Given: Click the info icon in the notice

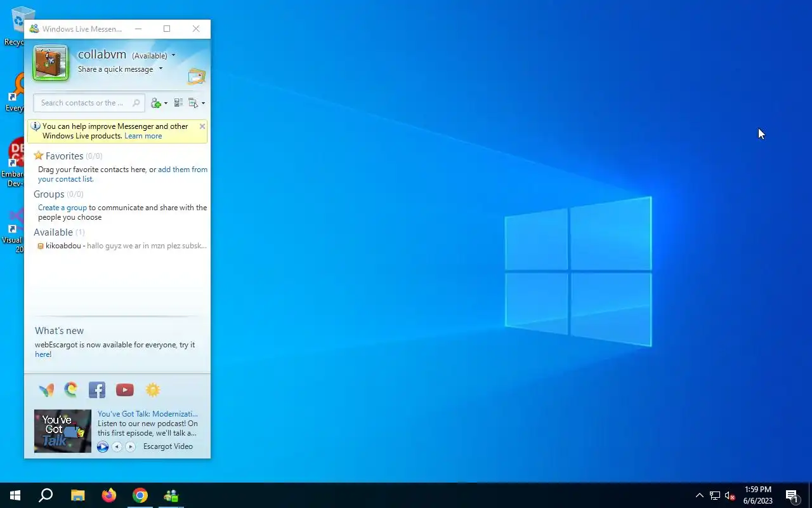Looking at the screenshot, I should pos(36,126).
